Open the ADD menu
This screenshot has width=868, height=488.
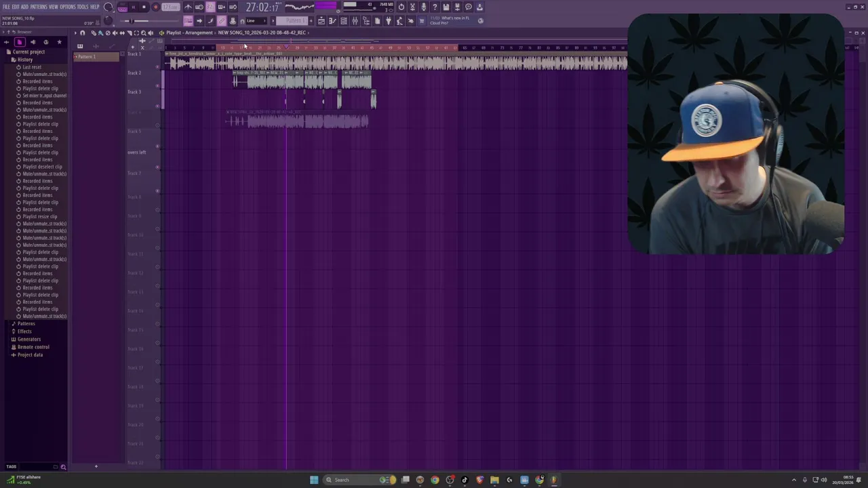[x=24, y=7]
